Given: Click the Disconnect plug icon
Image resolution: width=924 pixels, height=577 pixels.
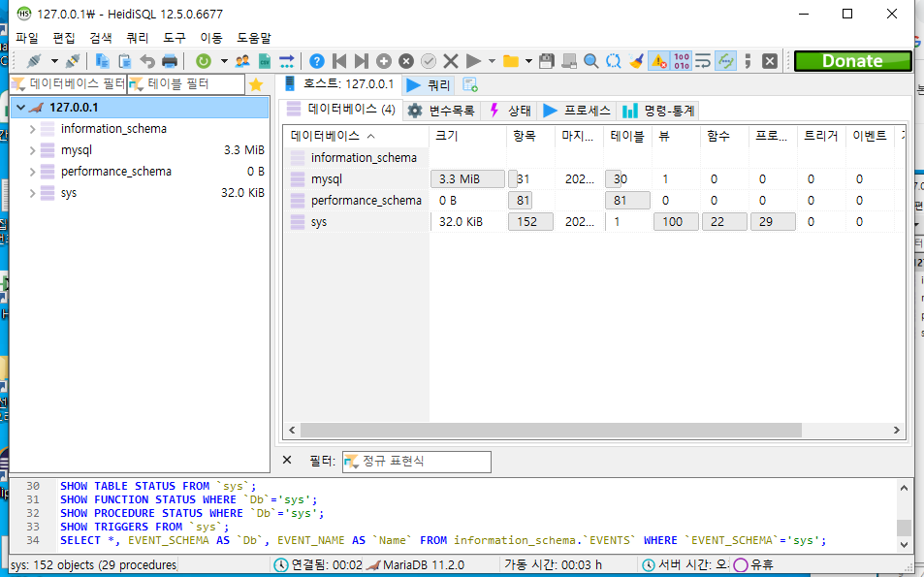Looking at the screenshot, I should (73, 61).
